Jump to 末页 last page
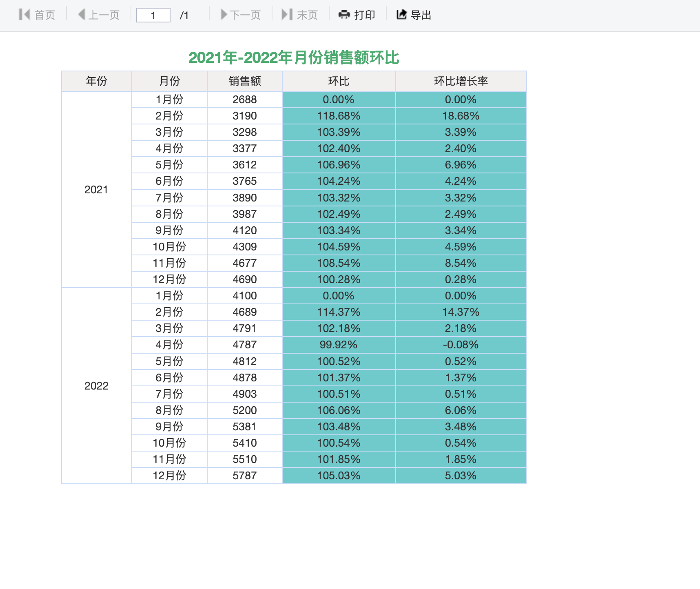The image size is (700, 589). coord(300,15)
